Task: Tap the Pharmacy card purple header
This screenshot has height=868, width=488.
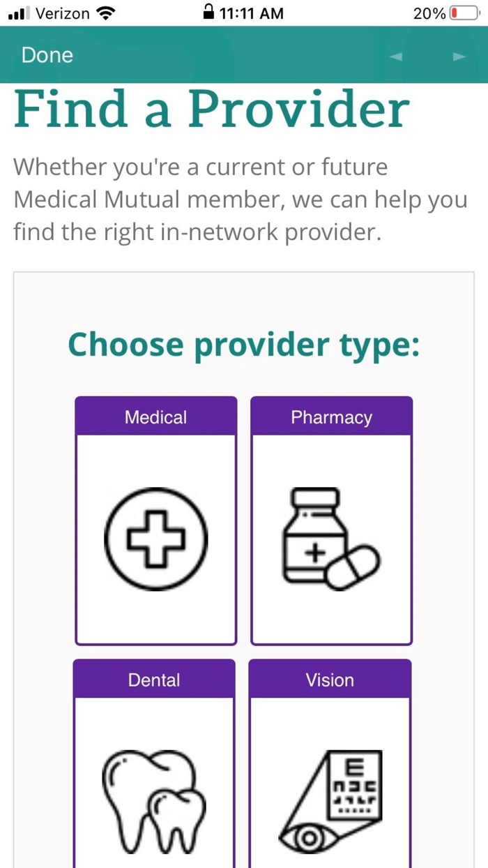Action: point(330,417)
